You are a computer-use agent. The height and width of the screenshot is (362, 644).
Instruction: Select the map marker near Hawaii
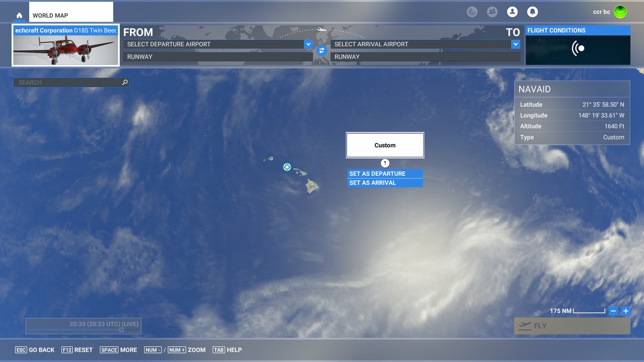click(x=287, y=167)
